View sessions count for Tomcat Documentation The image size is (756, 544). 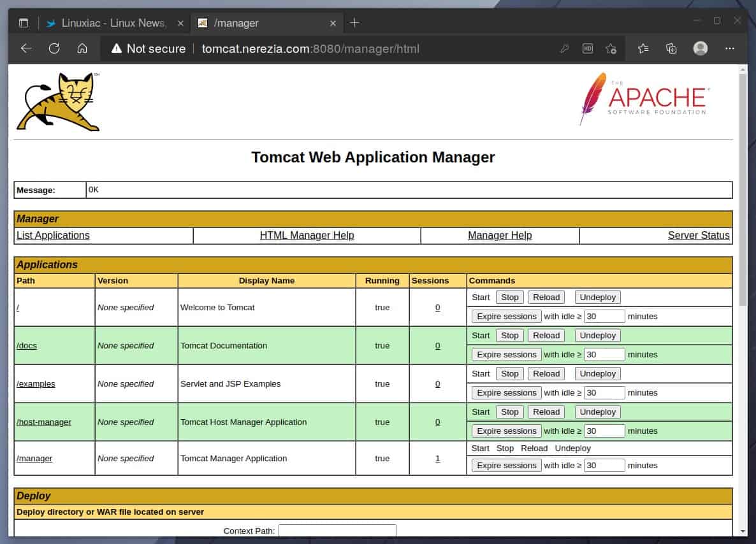(437, 345)
